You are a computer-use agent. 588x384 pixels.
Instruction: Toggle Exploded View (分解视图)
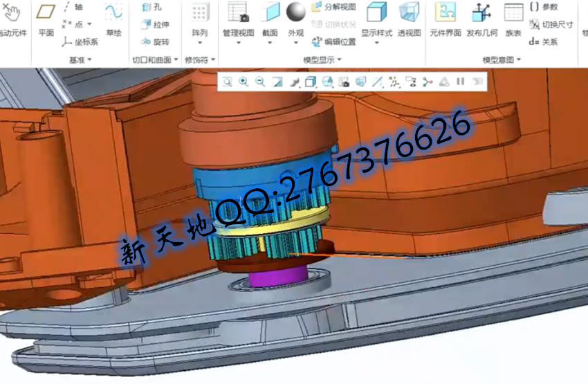333,7
